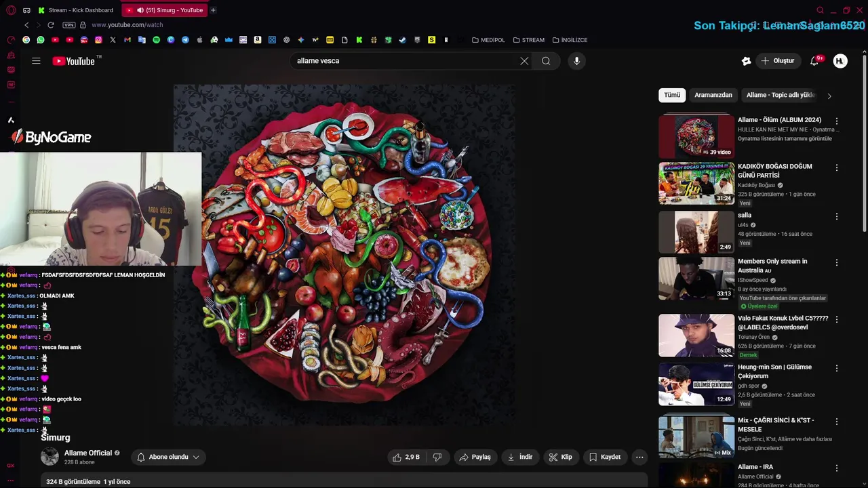Click the Oluştur create button
This screenshot has height=488, width=868.
tap(777, 61)
